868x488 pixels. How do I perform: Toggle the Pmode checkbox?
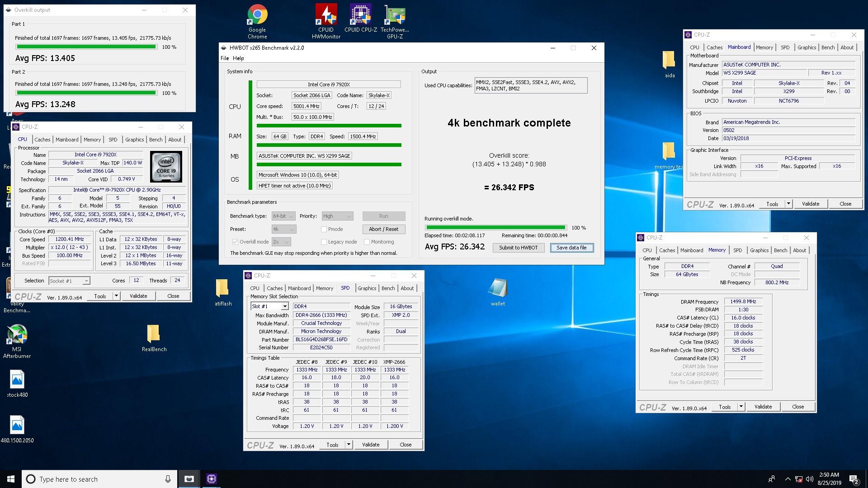[324, 230]
